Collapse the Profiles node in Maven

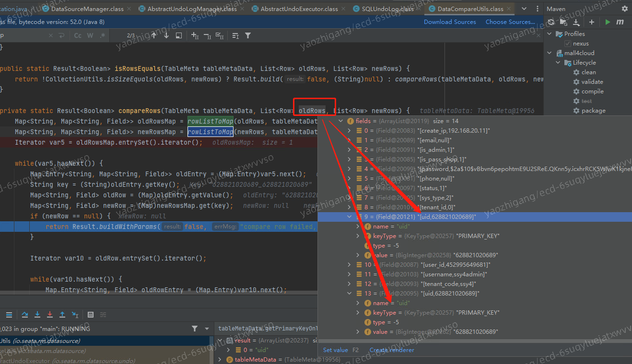550,34
